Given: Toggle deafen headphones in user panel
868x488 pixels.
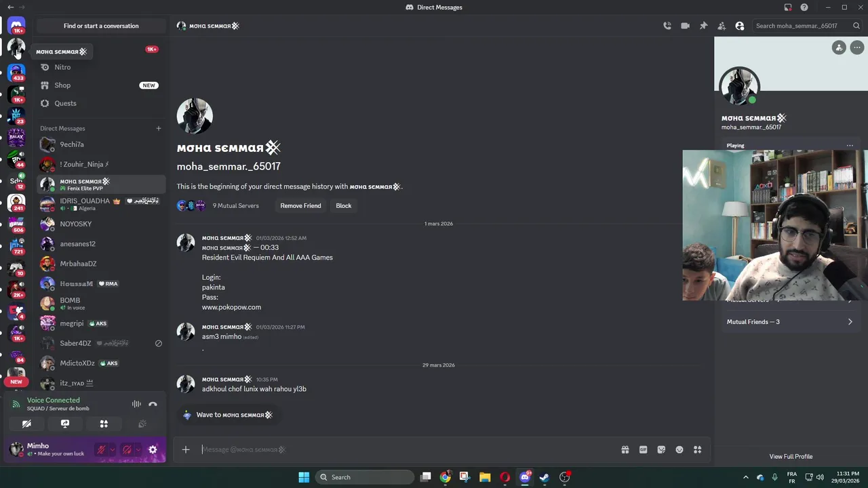Looking at the screenshot, I should pyautogui.click(x=127, y=449).
